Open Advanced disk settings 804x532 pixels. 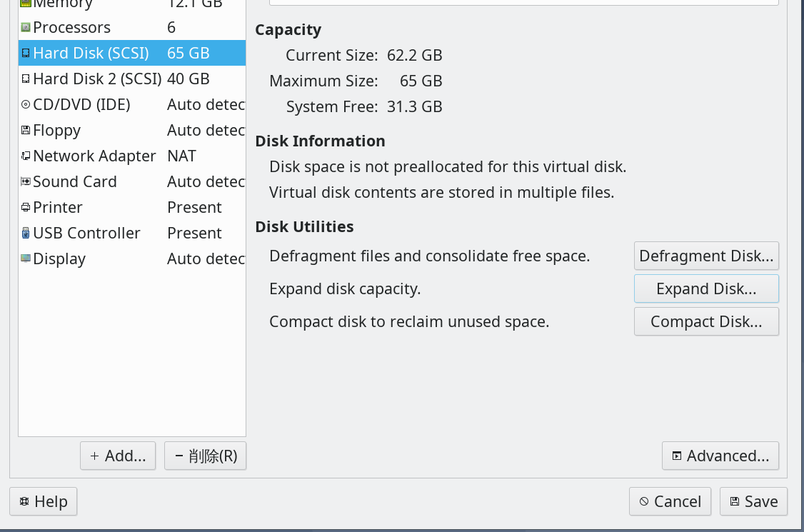tap(720, 456)
